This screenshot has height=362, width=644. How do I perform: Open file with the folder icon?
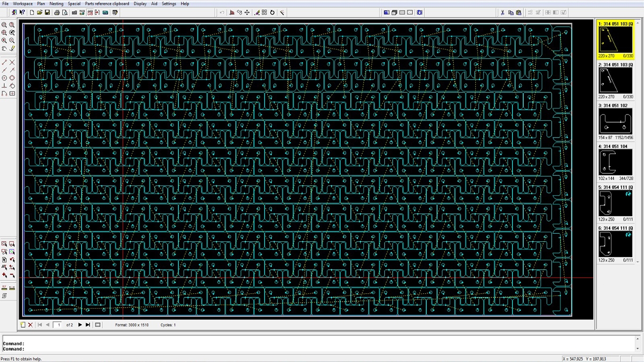coord(40,13)
